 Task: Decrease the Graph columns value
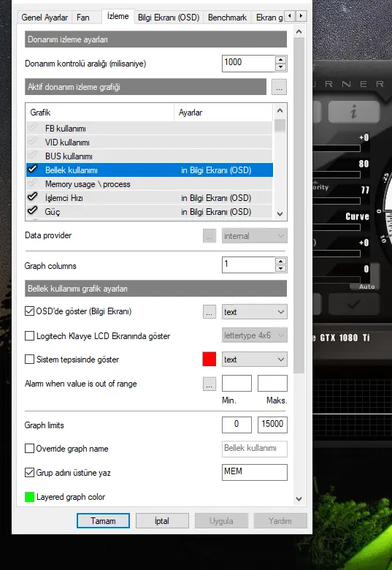coord(280,269)
